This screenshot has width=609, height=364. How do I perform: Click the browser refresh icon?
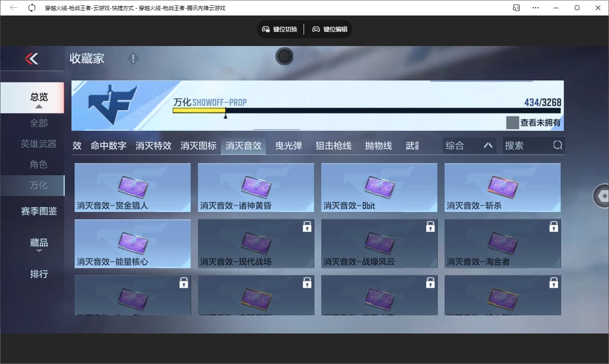(32, 8)
